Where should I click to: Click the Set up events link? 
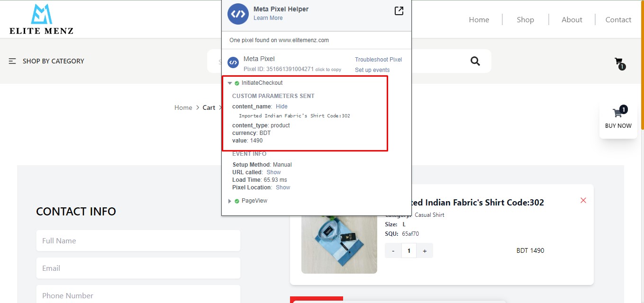(372, 70)
